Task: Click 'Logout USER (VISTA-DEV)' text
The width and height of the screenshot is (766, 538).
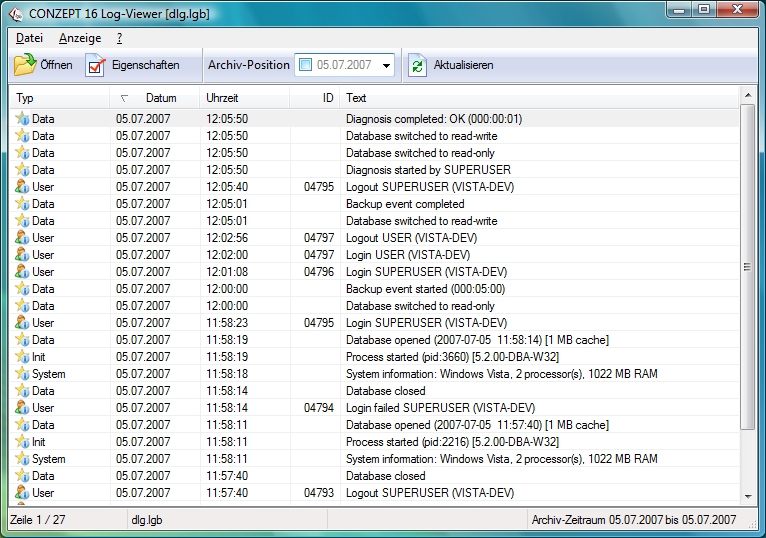Action: (x=411, y=237)
